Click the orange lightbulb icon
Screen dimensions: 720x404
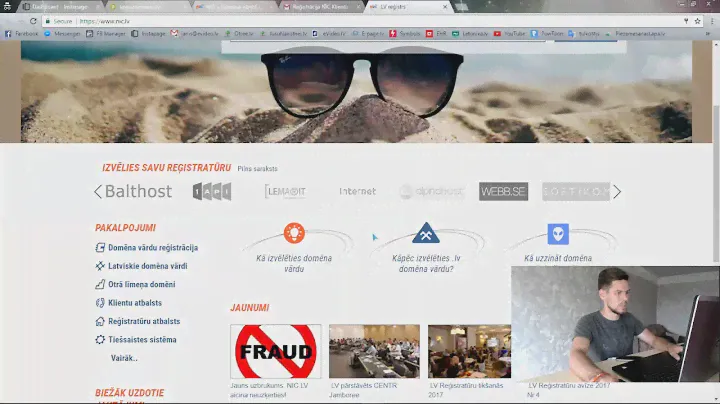(294, 233)
